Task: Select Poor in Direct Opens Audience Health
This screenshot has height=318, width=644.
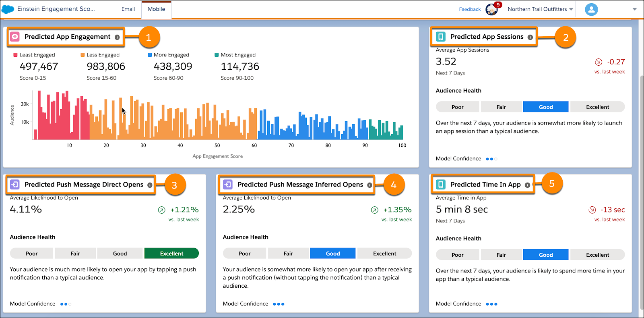Action: [x=31, y=253]
